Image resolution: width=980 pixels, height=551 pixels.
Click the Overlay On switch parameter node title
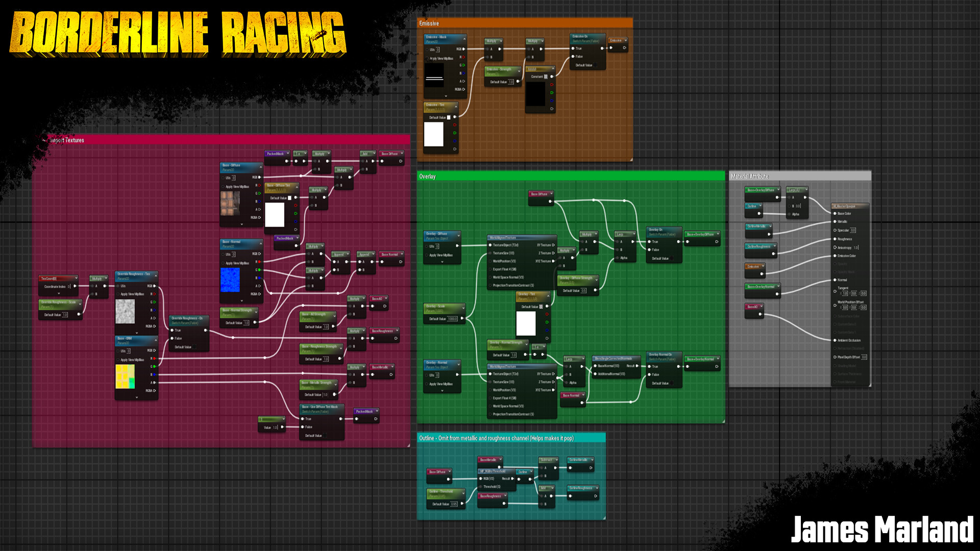pyautogui.click(x=655, y=230)
